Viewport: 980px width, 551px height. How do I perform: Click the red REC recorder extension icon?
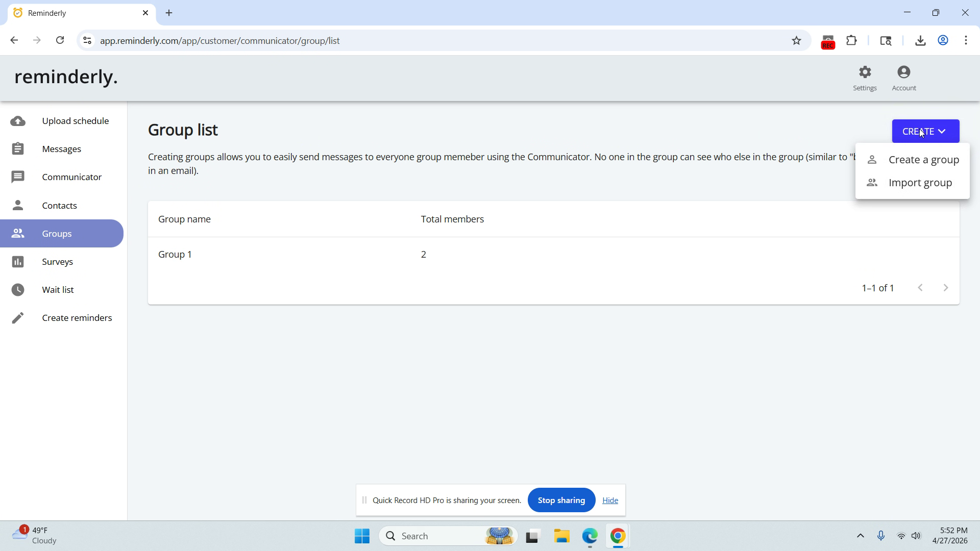[828, 42]
